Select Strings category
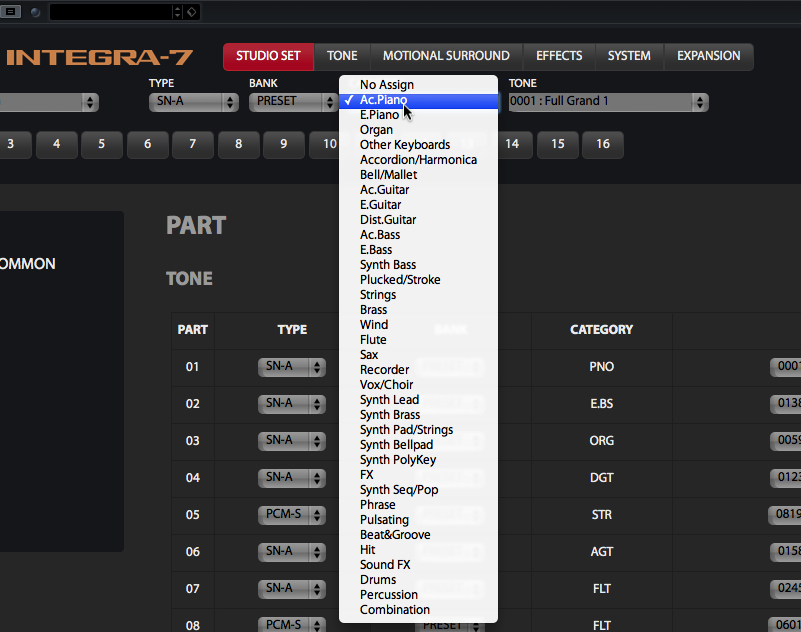Viewport: 801px width, 632px height. point(418,295)
